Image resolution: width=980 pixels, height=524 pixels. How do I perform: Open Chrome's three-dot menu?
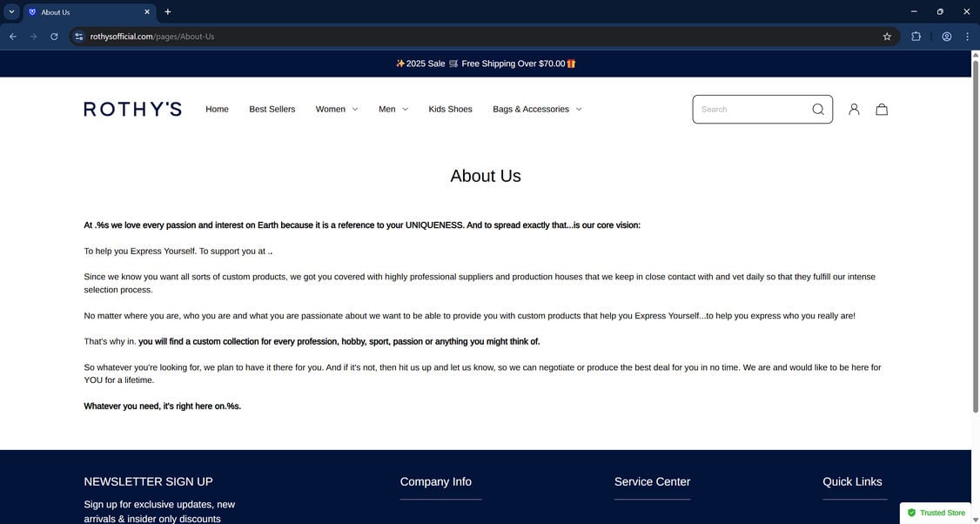click(965, 35)
